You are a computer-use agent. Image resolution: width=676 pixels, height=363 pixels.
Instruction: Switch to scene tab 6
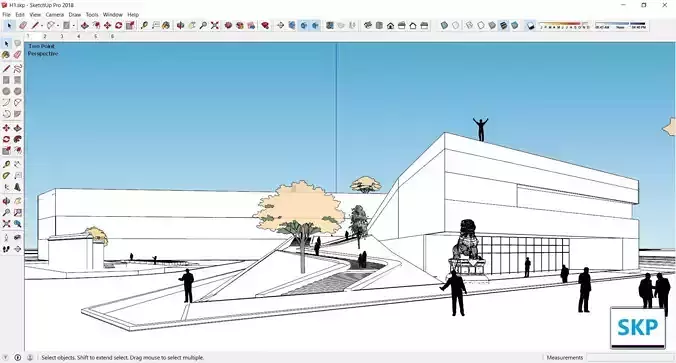click(x=112, y=37)
